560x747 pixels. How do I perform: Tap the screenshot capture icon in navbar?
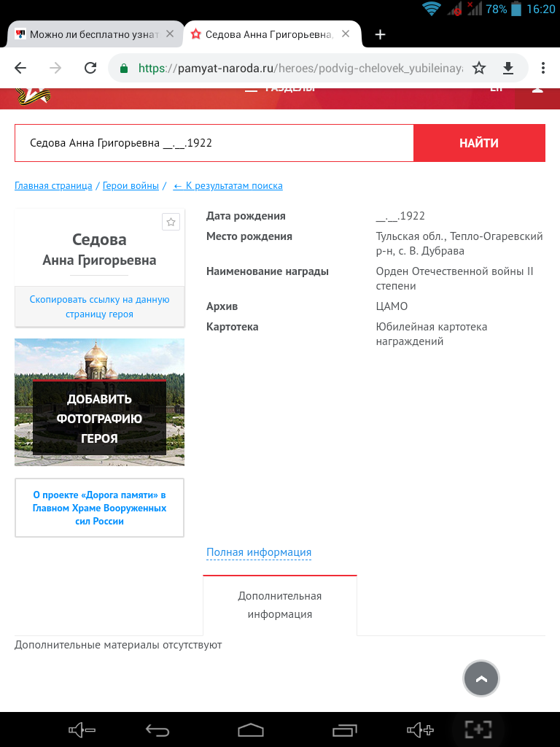pyautogui.click(x=478, y=729)
